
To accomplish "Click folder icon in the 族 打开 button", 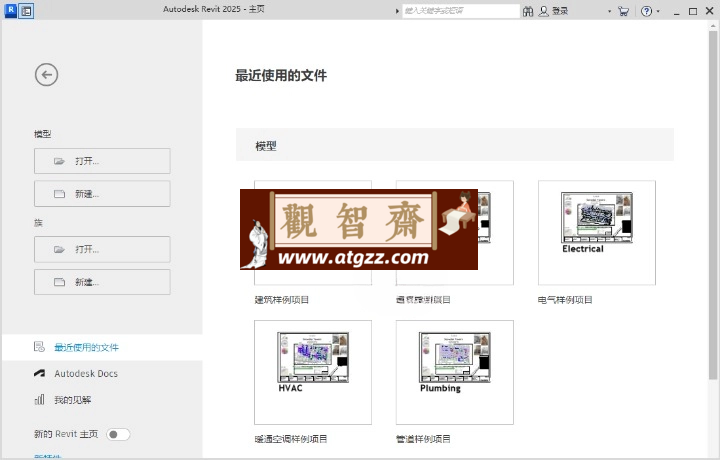I will click(59, 249).
